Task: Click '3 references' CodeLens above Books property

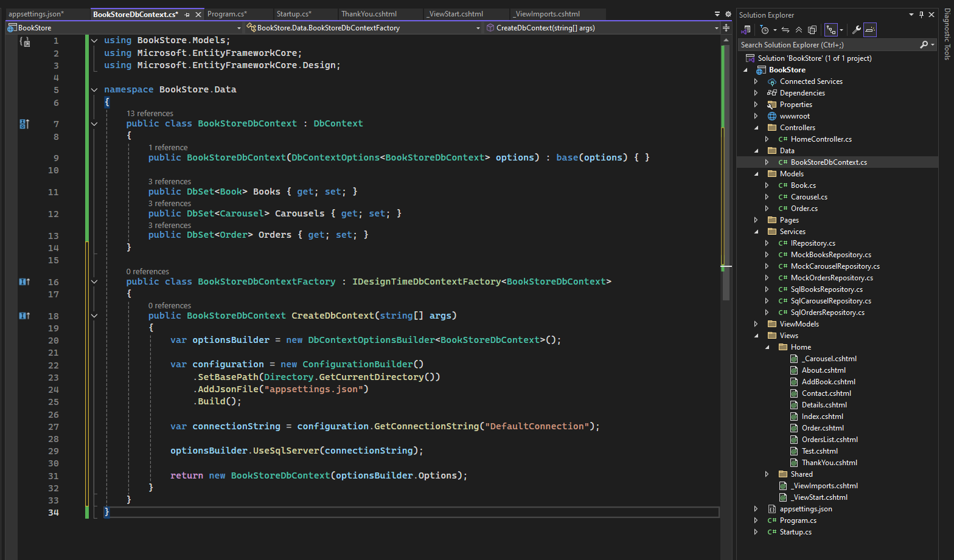Action: click(170, 182)
